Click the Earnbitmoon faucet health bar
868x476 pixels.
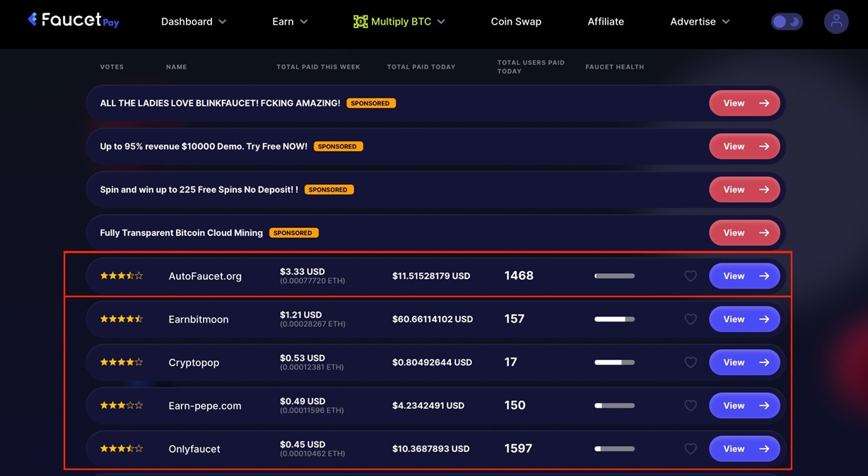tap(614, 319)
